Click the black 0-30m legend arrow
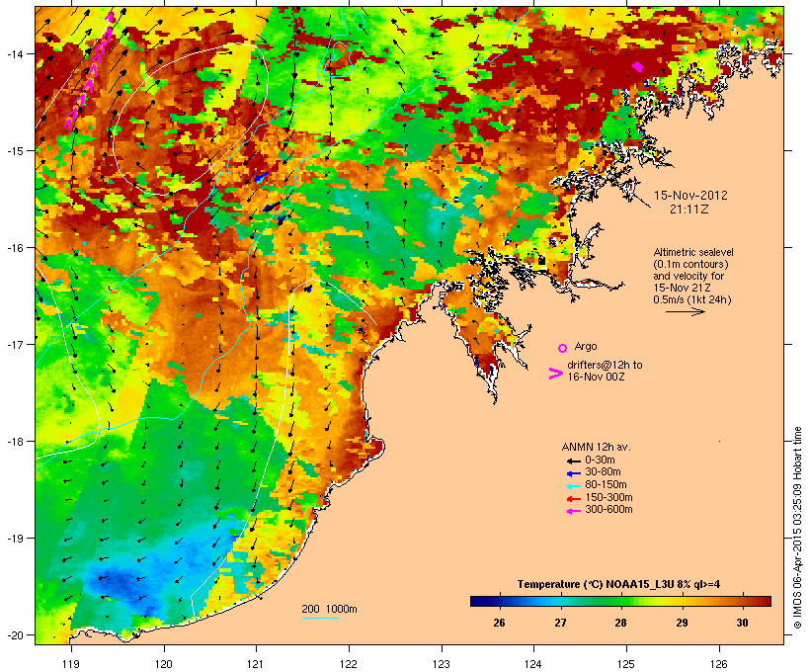The image size is (810, 672). 573,461
